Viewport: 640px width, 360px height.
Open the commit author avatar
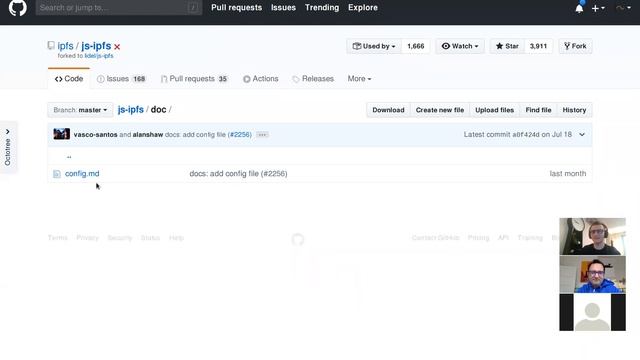point(62,134)
